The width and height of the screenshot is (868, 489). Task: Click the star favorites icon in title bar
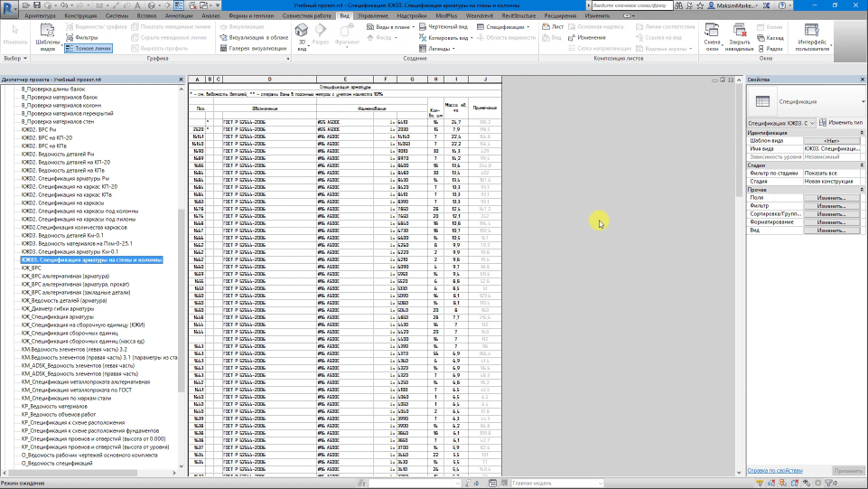pos(700,5)
